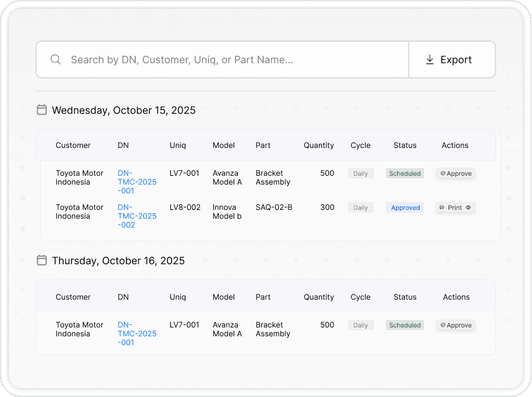This screenshot has width=532, height=397.
Task: Select LV7-001 cell in Wednesday table
Action: 184,173
